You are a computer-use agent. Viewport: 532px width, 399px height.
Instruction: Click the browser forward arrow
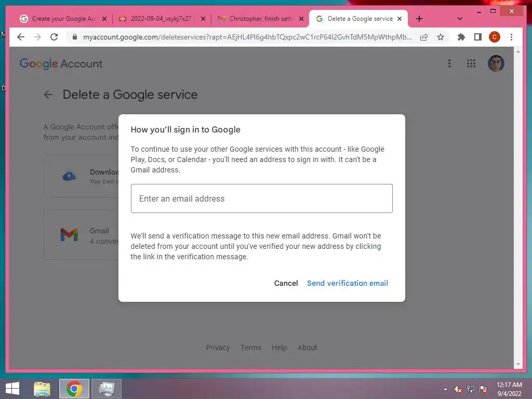[37, 37]
